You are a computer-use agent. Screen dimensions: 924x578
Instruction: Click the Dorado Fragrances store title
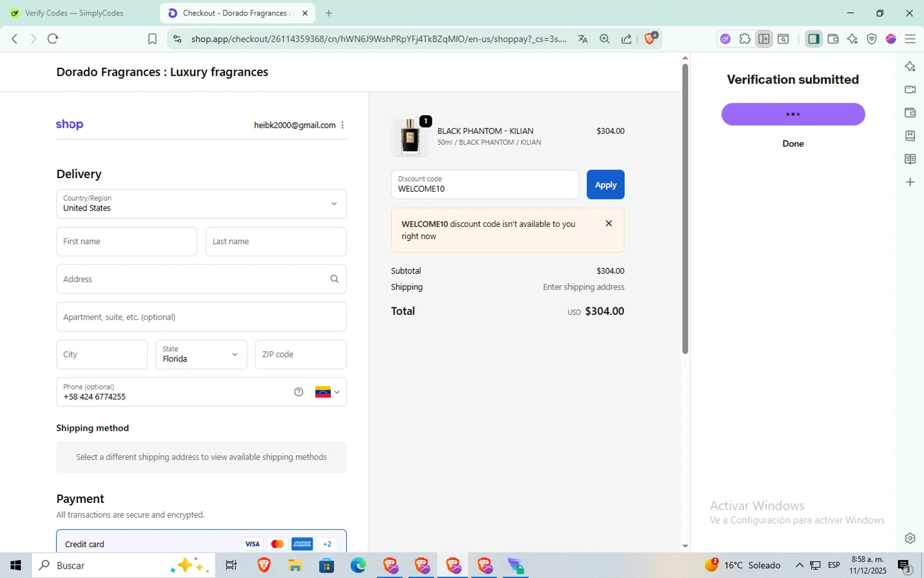[162, 72]
